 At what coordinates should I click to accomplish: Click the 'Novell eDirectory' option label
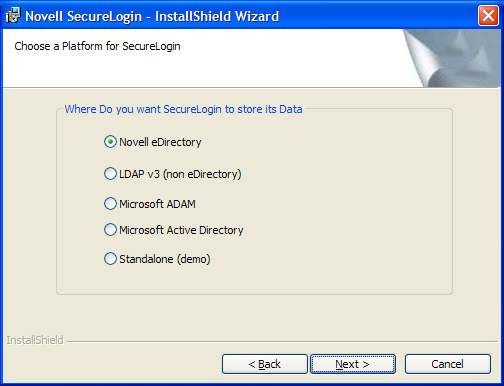click(x=160, y=142)
